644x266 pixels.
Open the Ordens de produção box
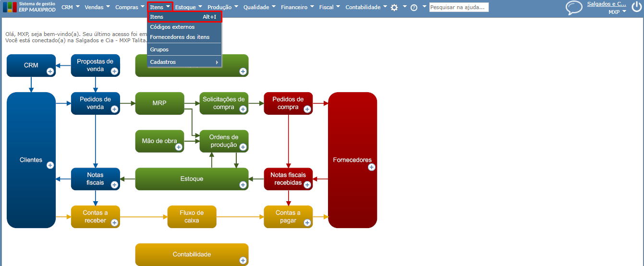[x=224, y=141]
